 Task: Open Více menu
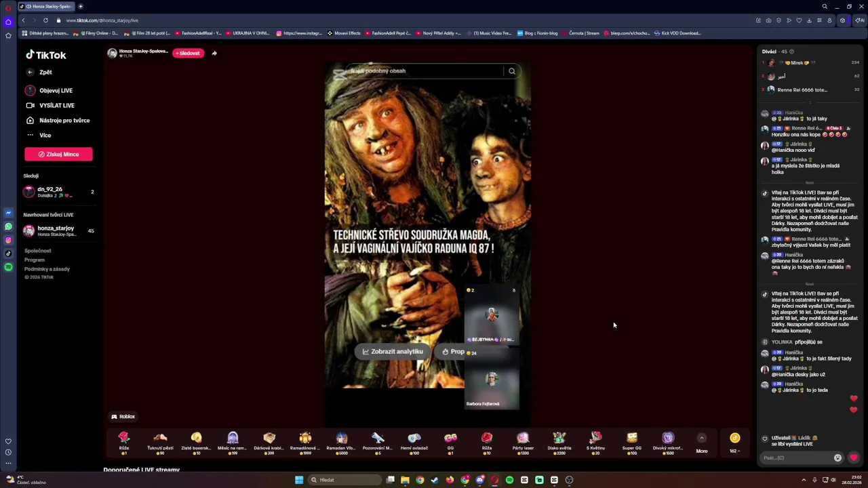(39, 135)
